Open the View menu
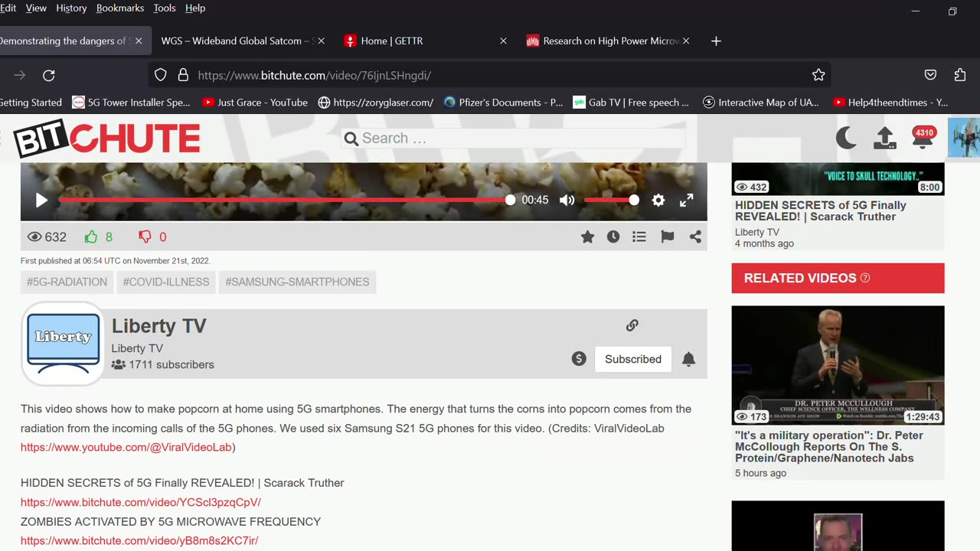This screenshot has width=980, height=551. tap(36, 8)
